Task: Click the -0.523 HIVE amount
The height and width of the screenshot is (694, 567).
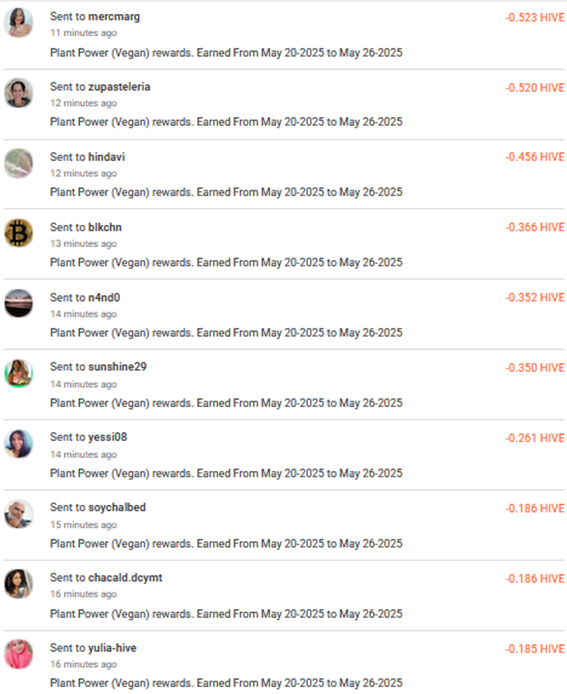Action: pos(535,17)
